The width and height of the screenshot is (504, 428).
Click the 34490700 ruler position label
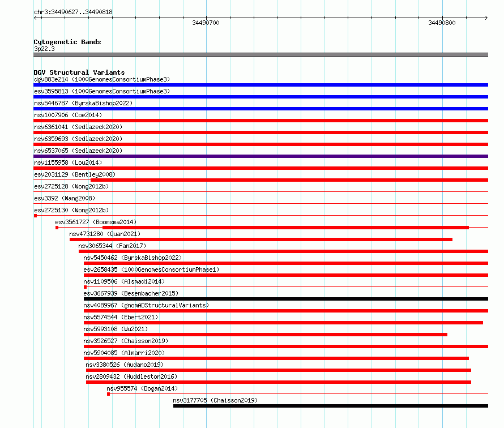[x=206, y=23]
